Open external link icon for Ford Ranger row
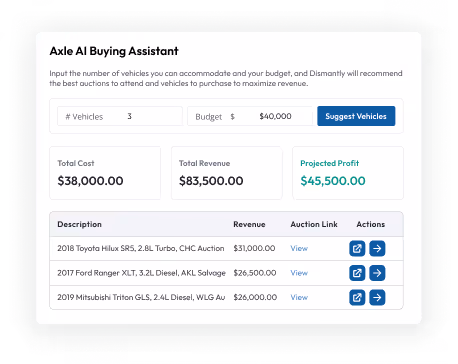This screenshot has width=458, height=364. pos(357,273)
